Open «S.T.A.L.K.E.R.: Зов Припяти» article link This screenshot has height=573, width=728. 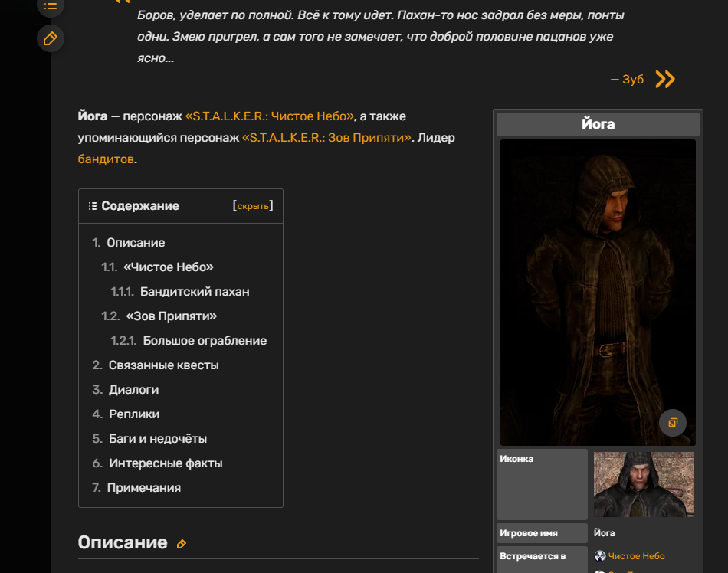[327, 138]
